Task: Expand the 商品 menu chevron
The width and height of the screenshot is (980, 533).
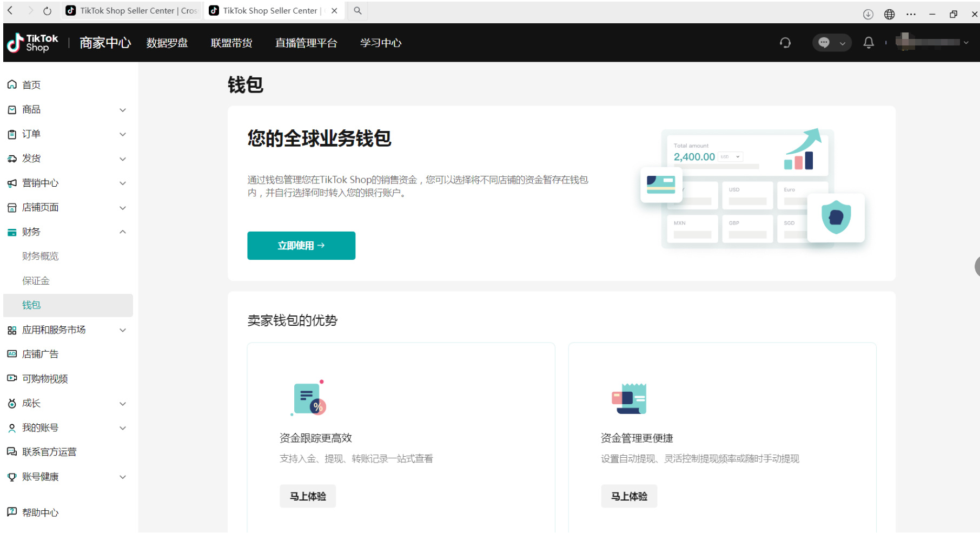Action: [x=123, y=110]
